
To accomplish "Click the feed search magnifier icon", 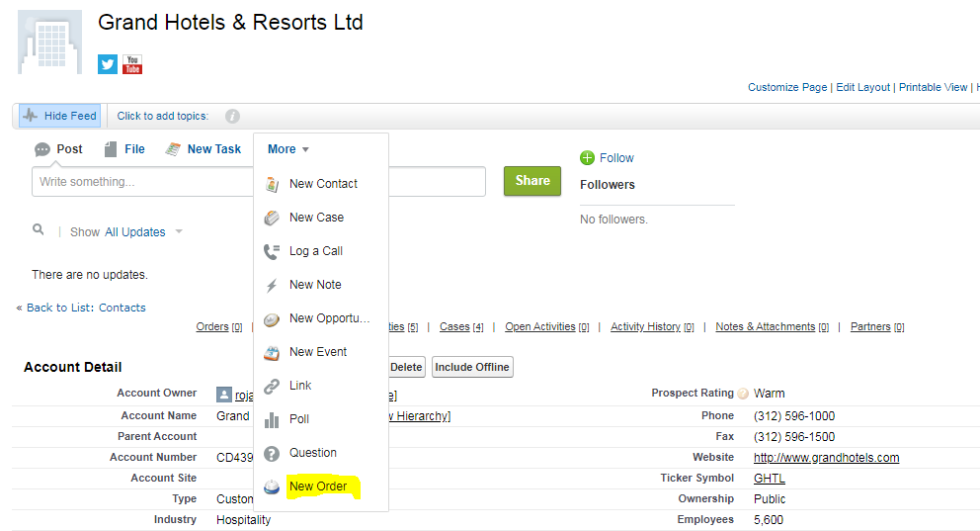I will [39, 229].
